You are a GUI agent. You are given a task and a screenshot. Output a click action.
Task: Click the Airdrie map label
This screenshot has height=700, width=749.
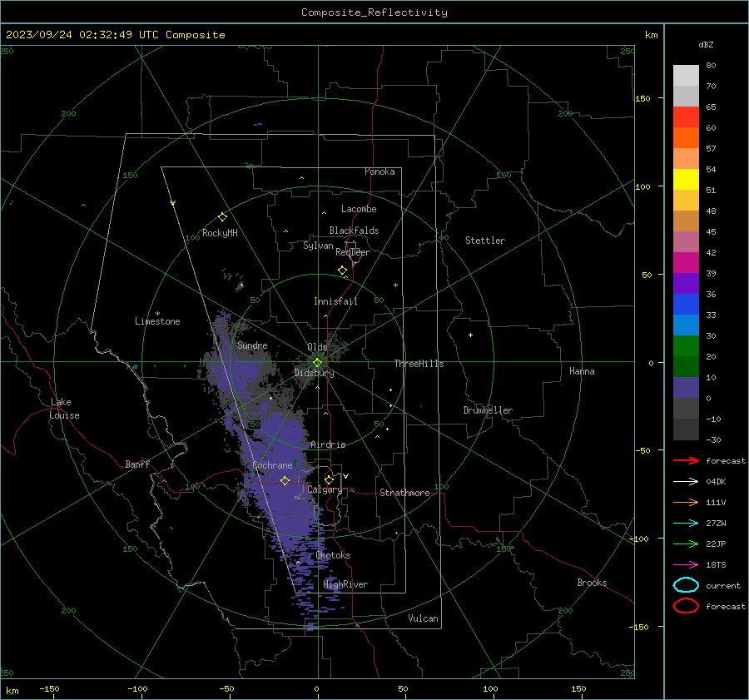[328, 444]
